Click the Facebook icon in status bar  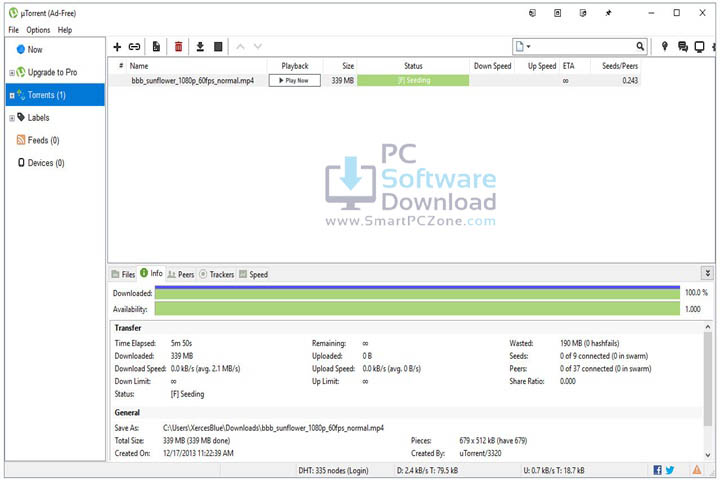coord(658,470)
